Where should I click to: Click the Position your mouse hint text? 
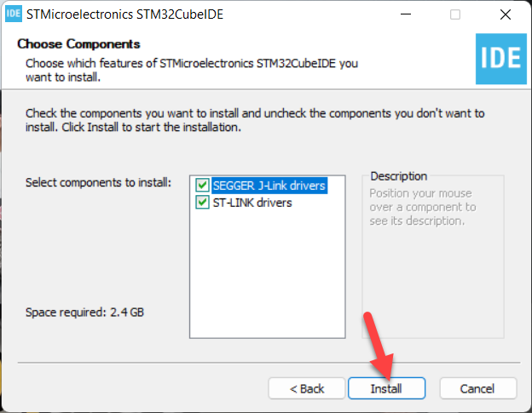423,207
